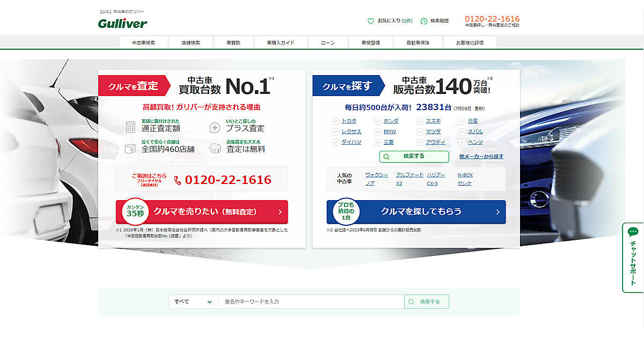This screenshot has width=644, height=338.
Task: Click the magnifier icon inside 検索する maker search
Action: (x=387, y=156)
